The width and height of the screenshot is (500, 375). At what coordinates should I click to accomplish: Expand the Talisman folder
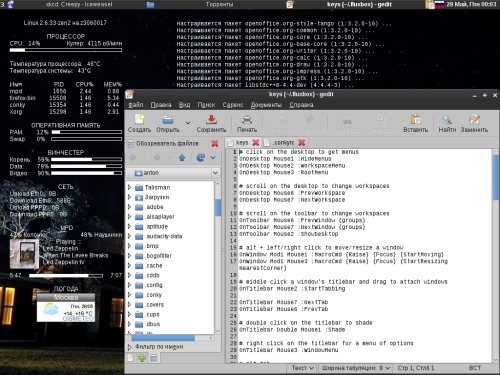click(130, 187)
